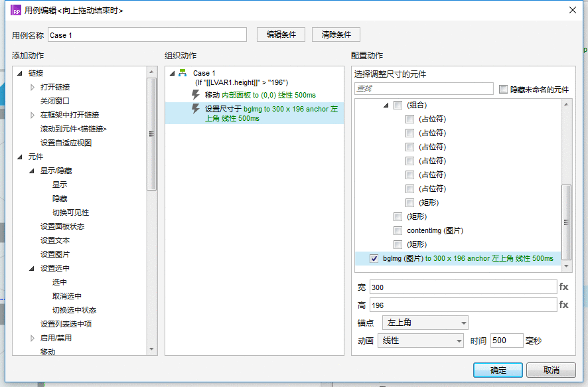588x387 pixels.
Task: Select the 切换选中状态 action
Action: click(x=74, y=310)
